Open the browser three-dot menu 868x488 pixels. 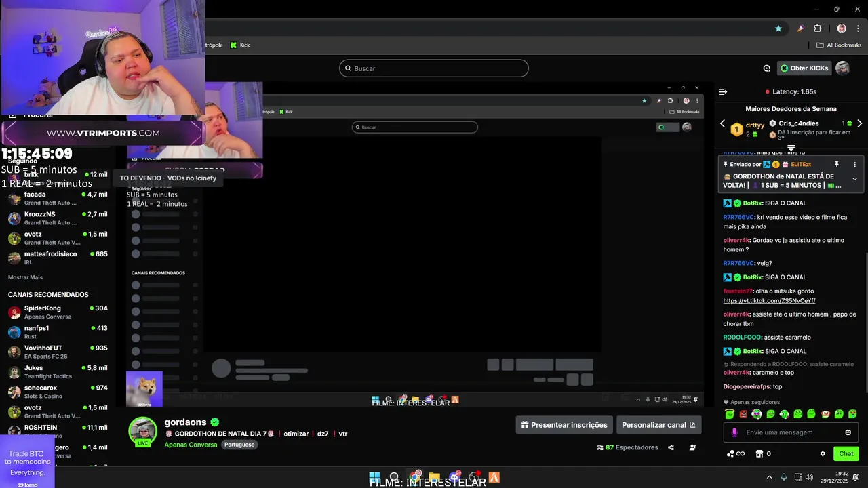pos(858,28)
